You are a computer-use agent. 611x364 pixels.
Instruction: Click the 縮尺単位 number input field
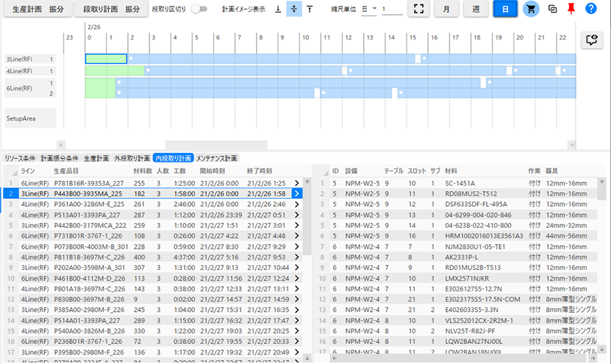point(392,9)
